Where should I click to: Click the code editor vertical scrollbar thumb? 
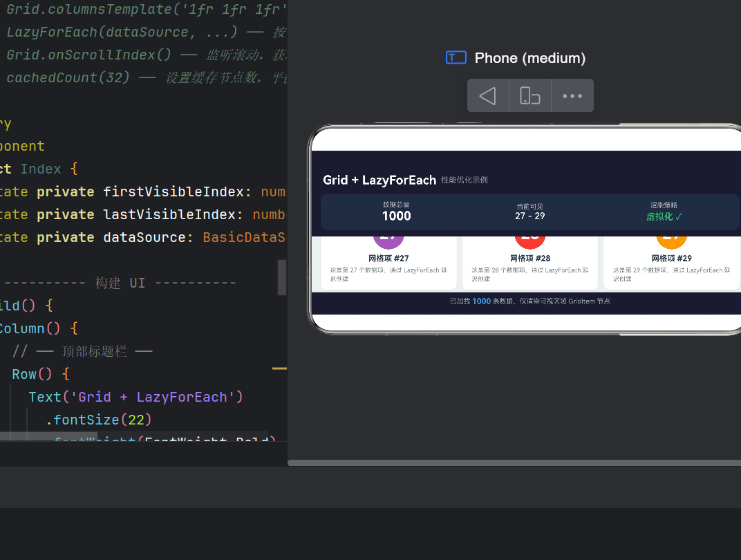(282, 277)
